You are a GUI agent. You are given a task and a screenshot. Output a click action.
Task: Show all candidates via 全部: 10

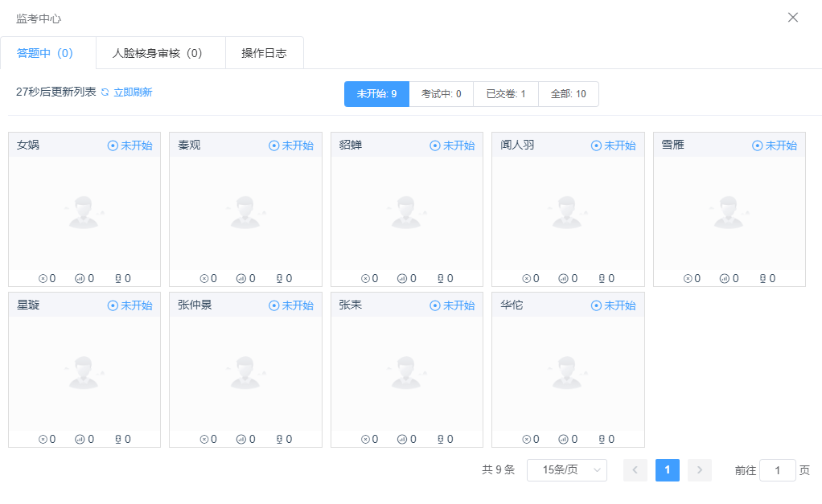(x=568, y=94)
